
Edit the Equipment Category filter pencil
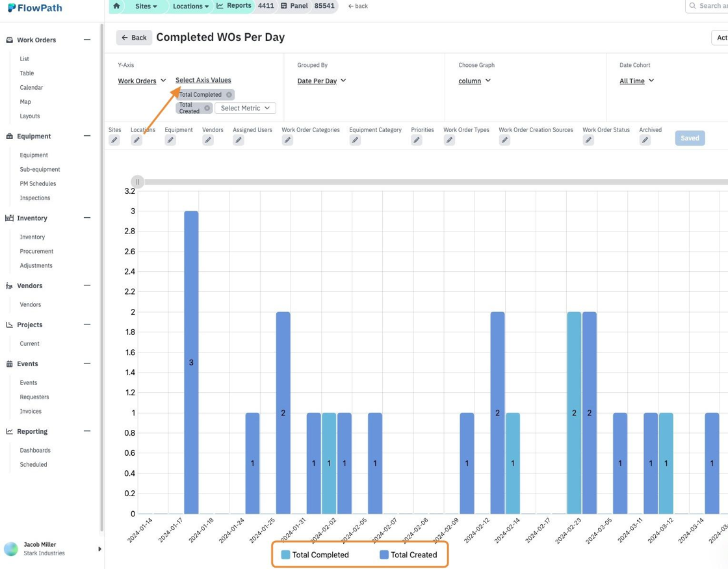pyautogui.click(x=355, y=140)
